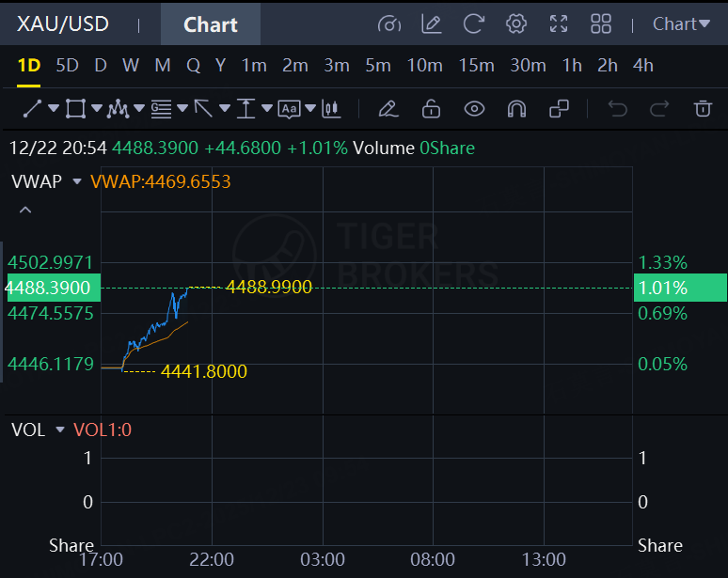
Task: Switch to weekly W timeframe
Action: (131, 66)
